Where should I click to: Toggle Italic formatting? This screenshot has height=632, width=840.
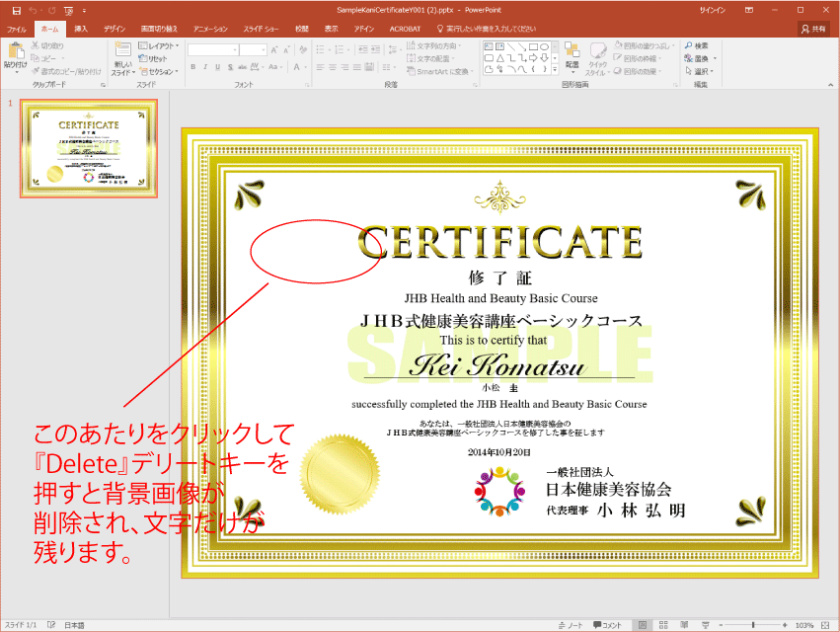click(205, 67)
